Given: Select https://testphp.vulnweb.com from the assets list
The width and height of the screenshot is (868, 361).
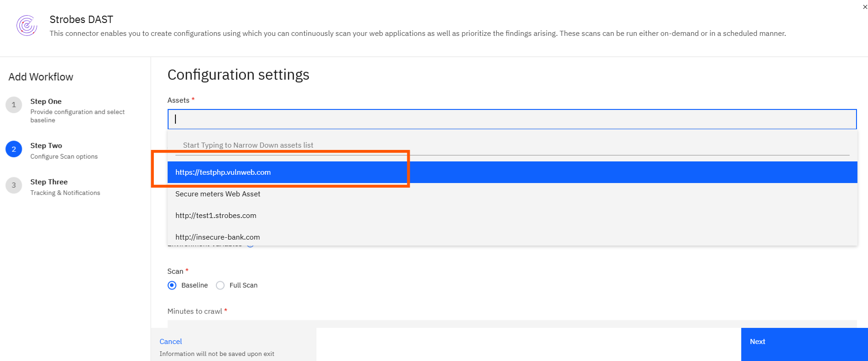Looking at the screenshot, I should coord(223,172).
